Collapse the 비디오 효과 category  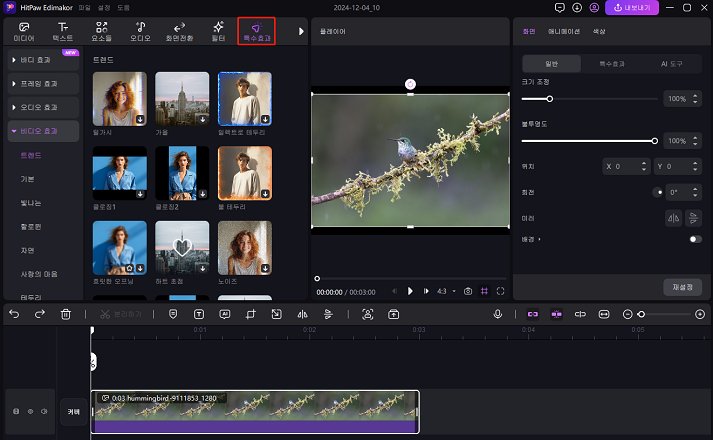point(43,131)
